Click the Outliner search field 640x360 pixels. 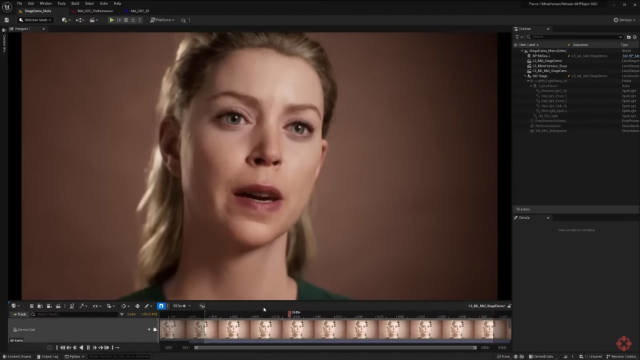(574, 37)
